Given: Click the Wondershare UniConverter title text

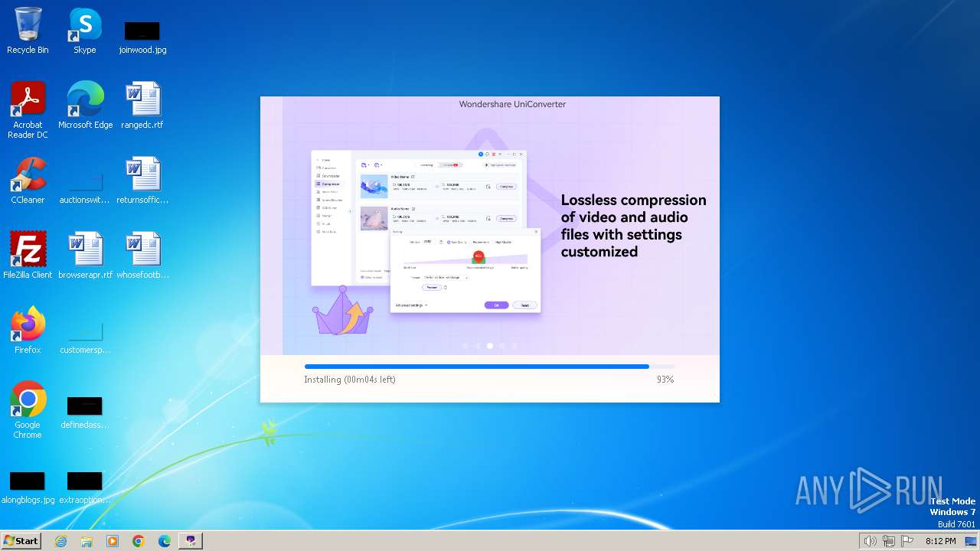Looking at the screenshot, I should click(512, 104).
